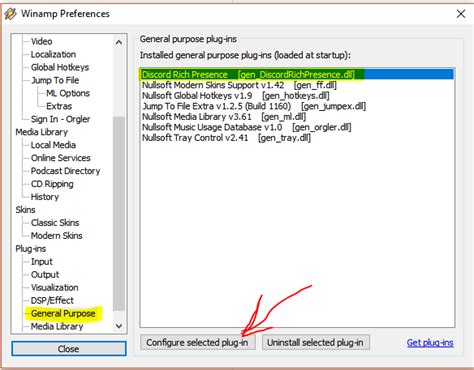Click the tree scrollbar thumb
Image resolution: width=474 pixels, height=370 pixels.
(119, 213)
